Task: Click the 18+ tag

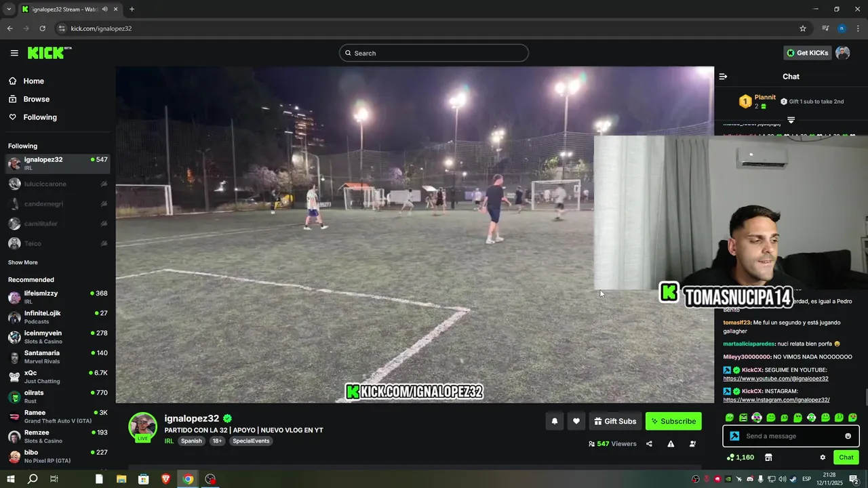Action: 217,441
